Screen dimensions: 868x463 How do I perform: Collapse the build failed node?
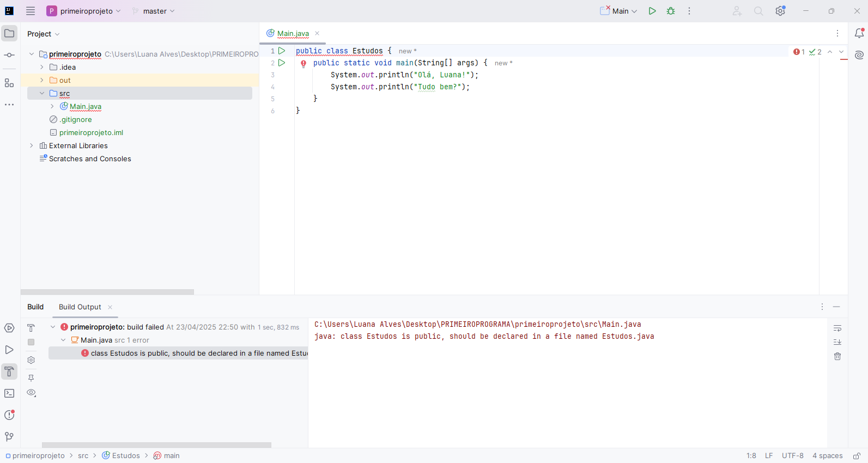tap(53, 327)
